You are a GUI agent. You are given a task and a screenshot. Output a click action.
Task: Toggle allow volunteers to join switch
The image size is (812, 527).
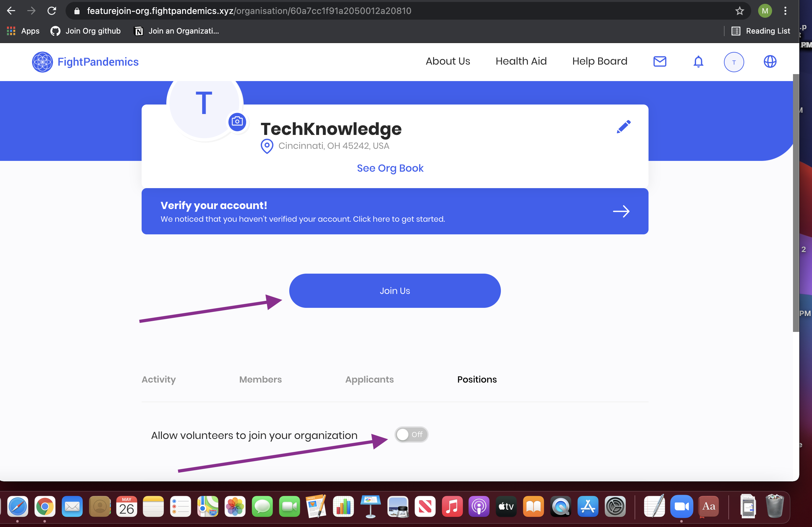411,435
